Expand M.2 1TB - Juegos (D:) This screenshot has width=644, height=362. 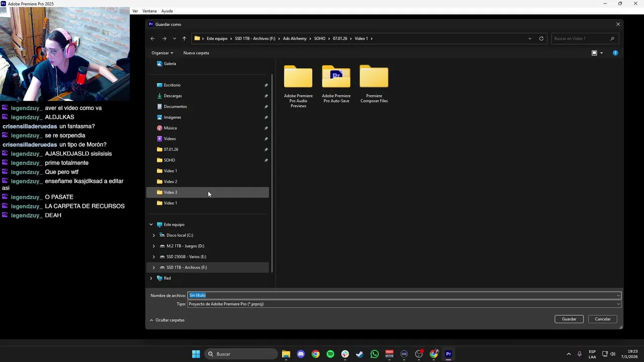pyautogui.click(x=154, y=246)
